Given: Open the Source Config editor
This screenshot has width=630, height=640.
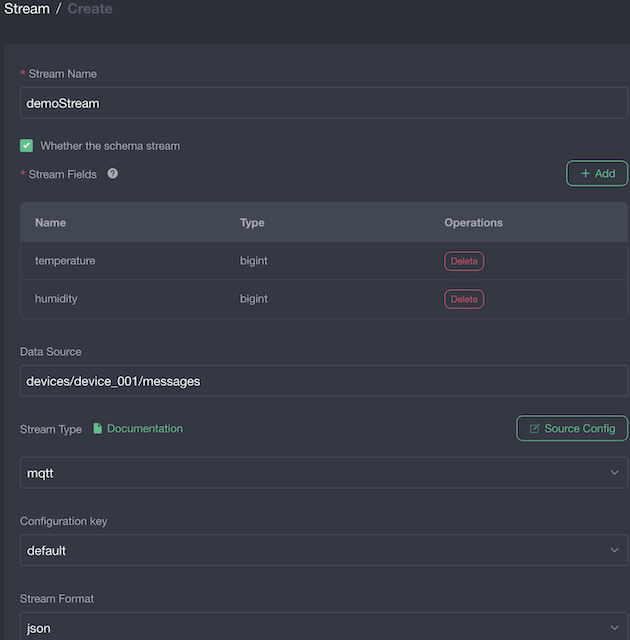Looking at the screenshot, I should click(x=572, y=428).
